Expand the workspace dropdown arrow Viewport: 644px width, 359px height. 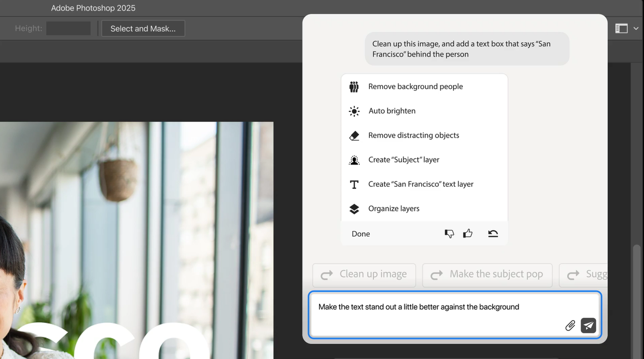tap(636, 29)
